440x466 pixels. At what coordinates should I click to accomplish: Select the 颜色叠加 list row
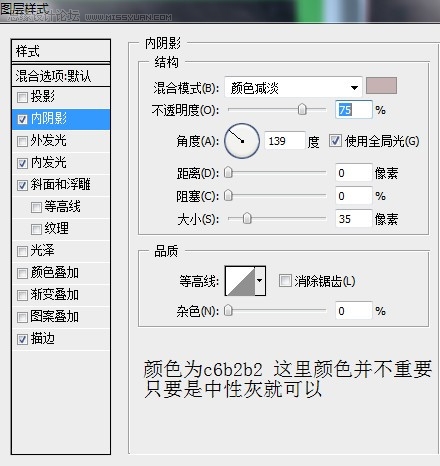(61, 273)
